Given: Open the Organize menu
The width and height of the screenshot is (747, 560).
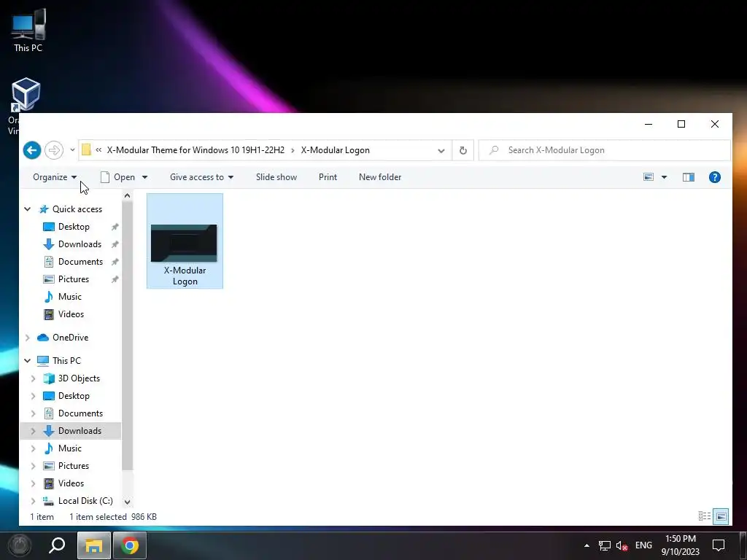Looking at the screenshot, I should click(x=55, y=177).
